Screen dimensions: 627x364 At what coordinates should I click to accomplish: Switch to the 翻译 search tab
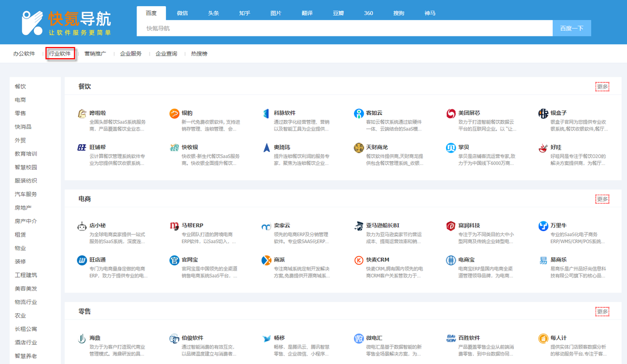coord(307,13)
